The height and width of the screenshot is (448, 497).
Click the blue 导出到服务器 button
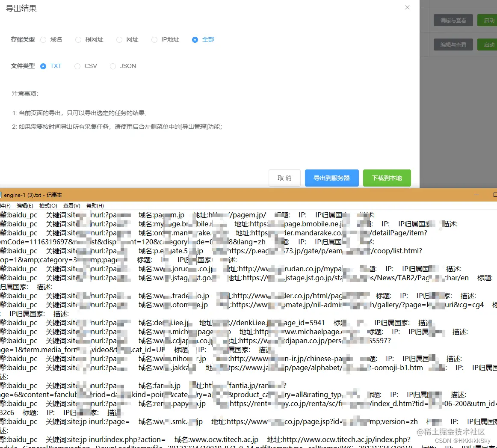tap(331, 178)
